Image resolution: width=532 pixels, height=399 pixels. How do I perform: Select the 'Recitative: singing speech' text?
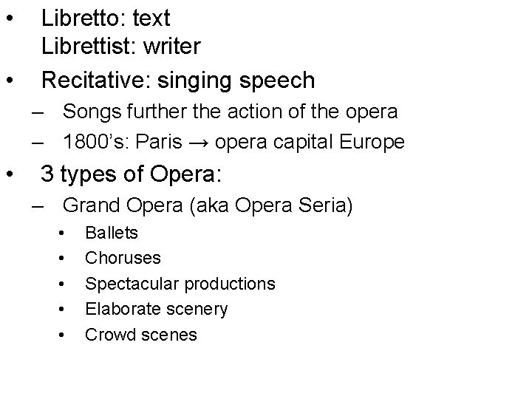tap(178, 79)
